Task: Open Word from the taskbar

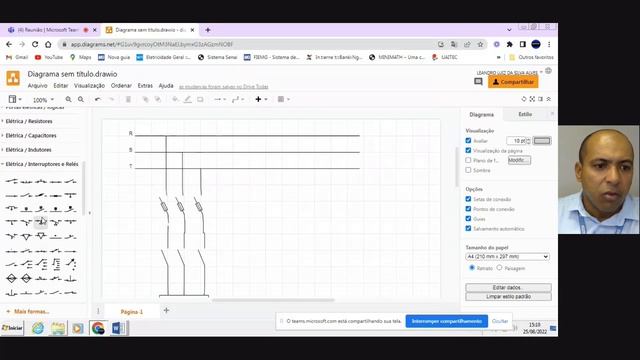Action: coord(118,328)
